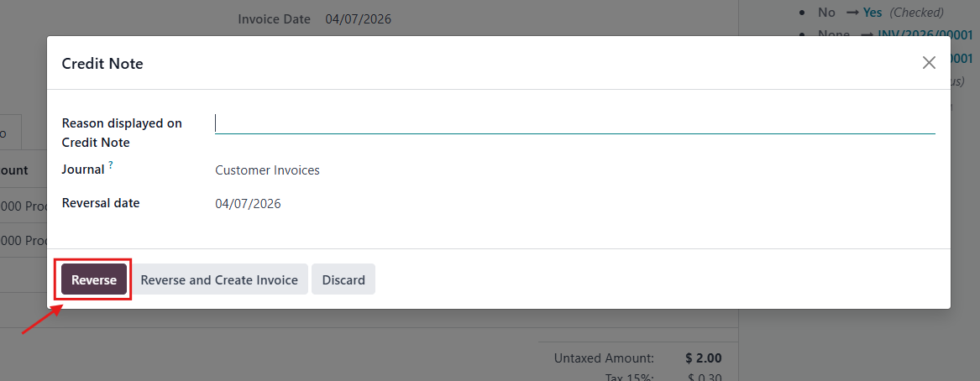
Task: Click the Credit Note dialog title
Action: point(102,64)
